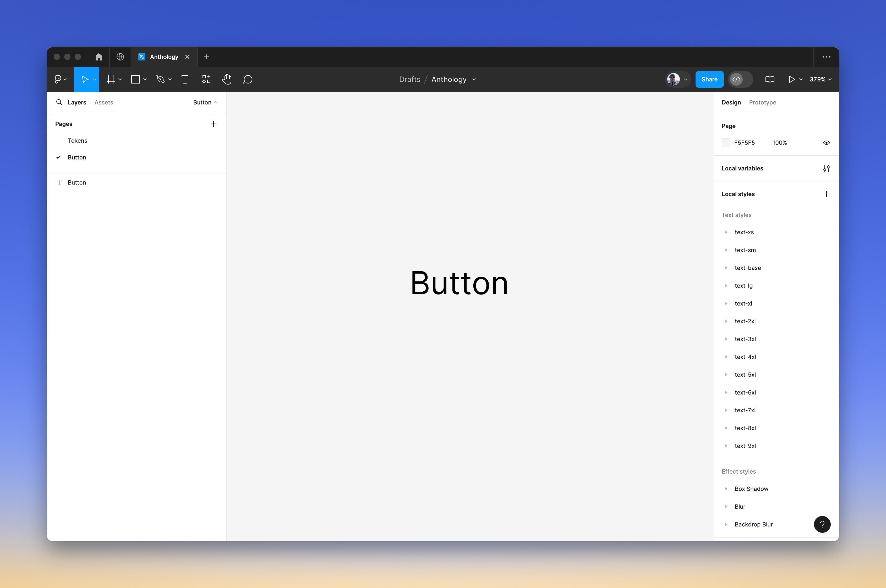886x588 pixels.
Task: Switch to the Assets panel
Action: tap(103, 102)
